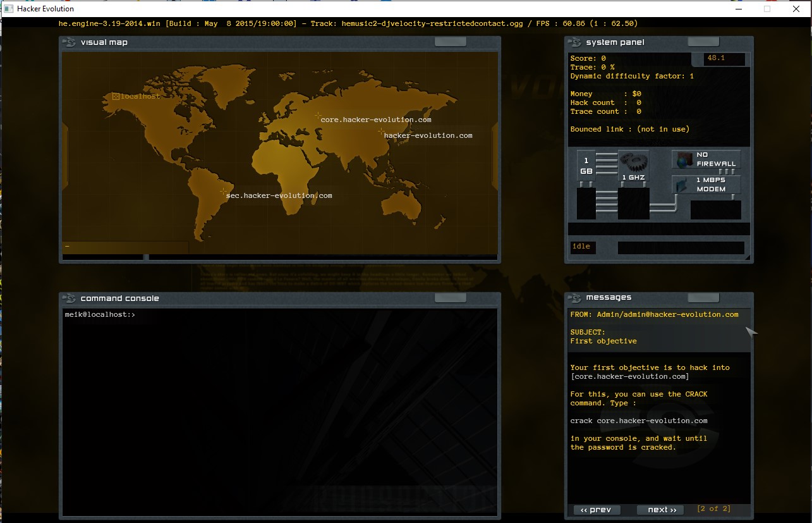Minimize the Hacker Evolution window
This screenshot has height=523, width=812.
(x=738, y=9)
